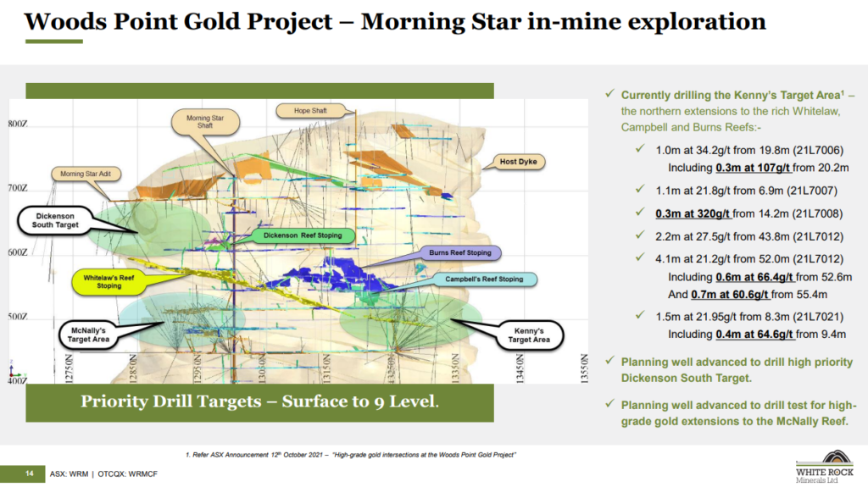Click the Kenny's Target Area callout
Viewport: 868px width, 487px height.
[x=529, y=335]
